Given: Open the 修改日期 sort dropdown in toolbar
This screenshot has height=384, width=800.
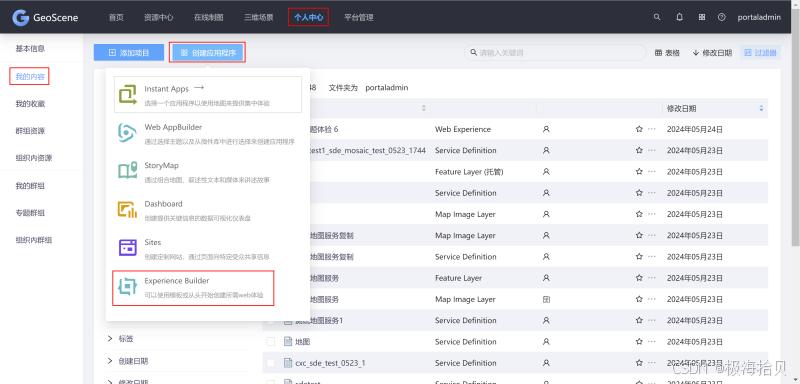Looking at the screenshot, I should [x=712, y=53].
